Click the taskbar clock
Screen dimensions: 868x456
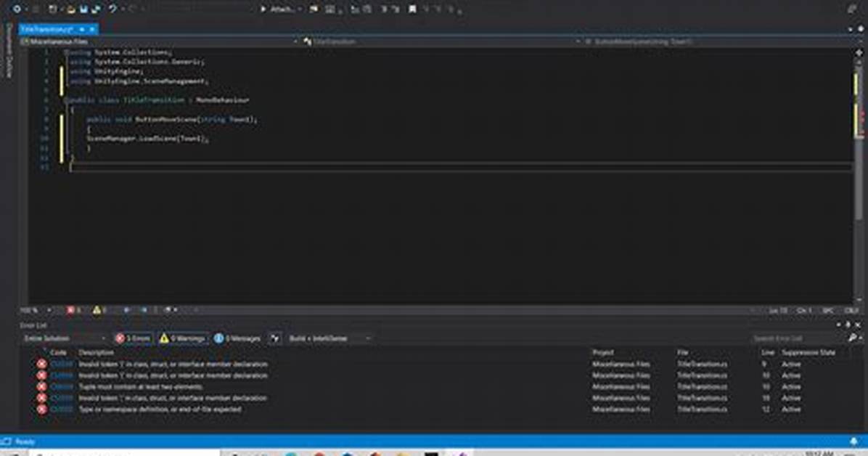[819, 454]
